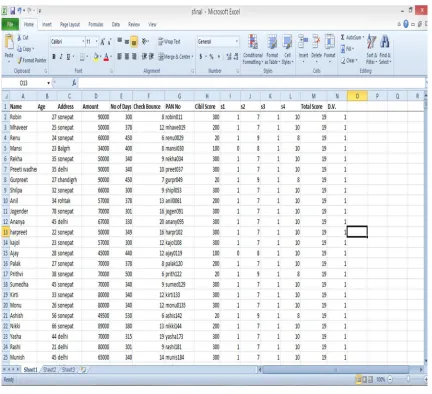This screenshot has width=432, height=394.
Task: Toggle Underline formatting
Action: click(x=68, y=57)
